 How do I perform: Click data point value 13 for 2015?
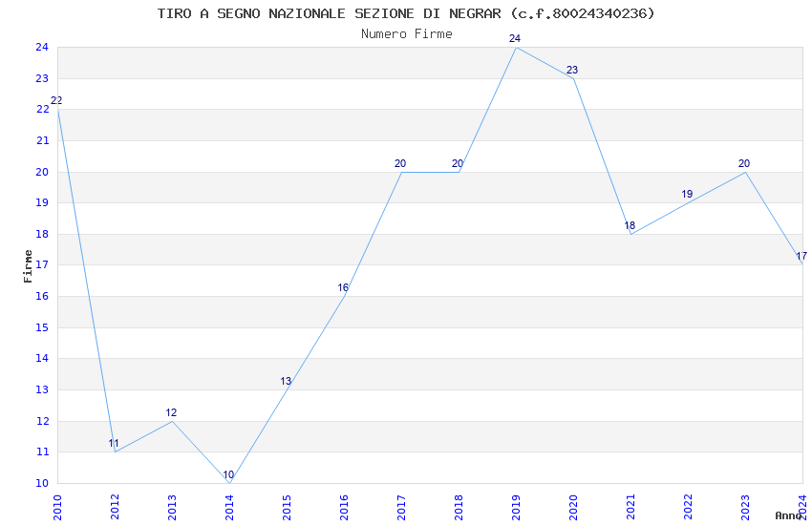286,381
